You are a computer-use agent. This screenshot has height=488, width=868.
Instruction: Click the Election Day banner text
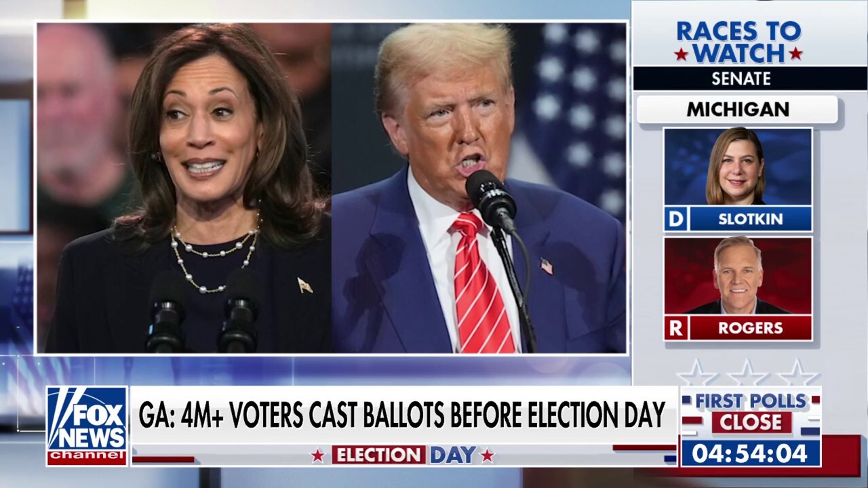[x=403, y=455]
